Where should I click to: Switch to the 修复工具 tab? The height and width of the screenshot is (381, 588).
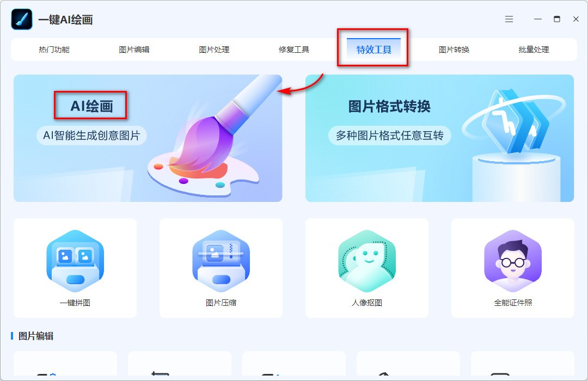294,49
